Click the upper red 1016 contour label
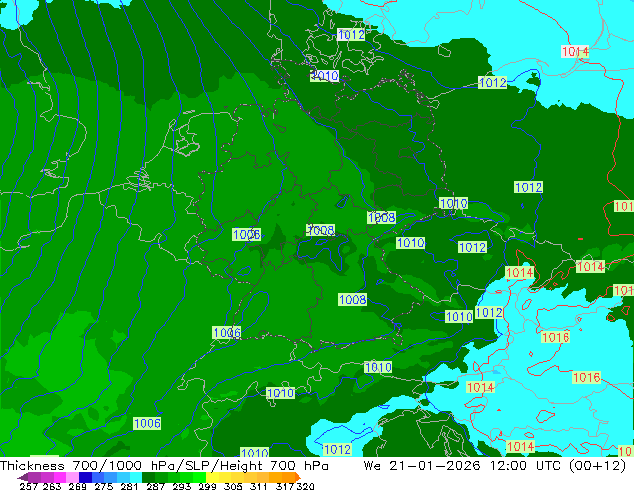 [x=555, y=337]
